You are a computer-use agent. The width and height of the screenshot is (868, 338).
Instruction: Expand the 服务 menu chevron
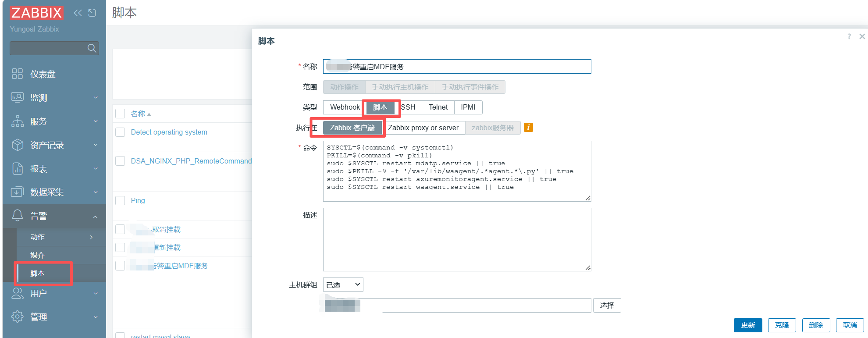(96, 121)
